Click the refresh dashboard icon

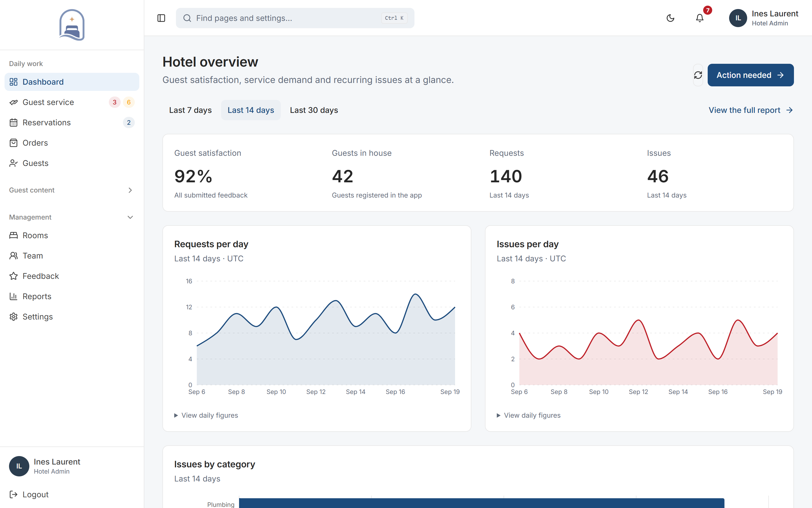(698, 75)
